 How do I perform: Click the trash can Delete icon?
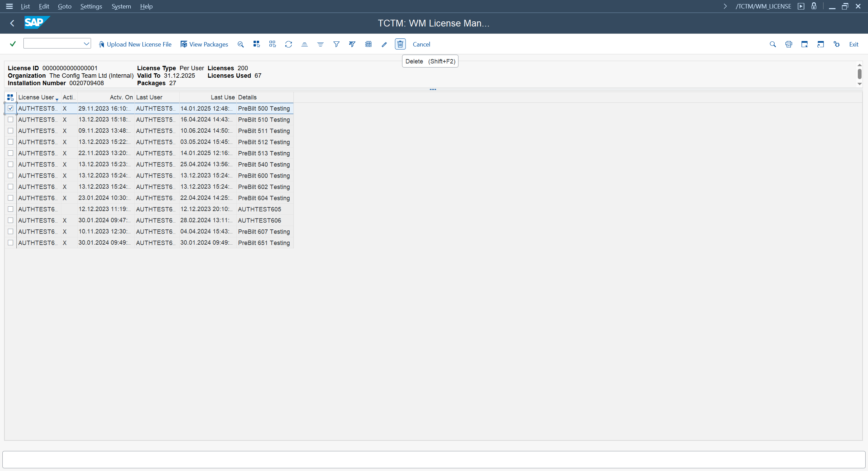[x=400, y=44]
